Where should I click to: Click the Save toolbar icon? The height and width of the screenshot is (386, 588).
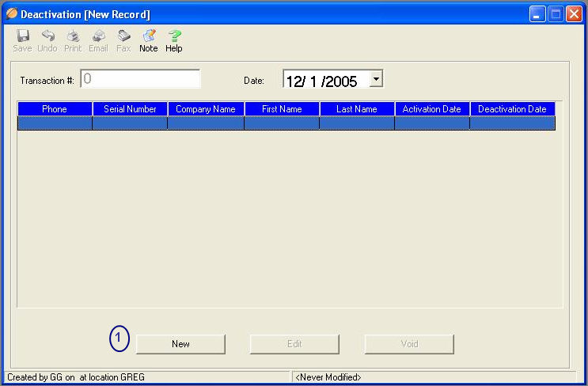coord(22,41)
